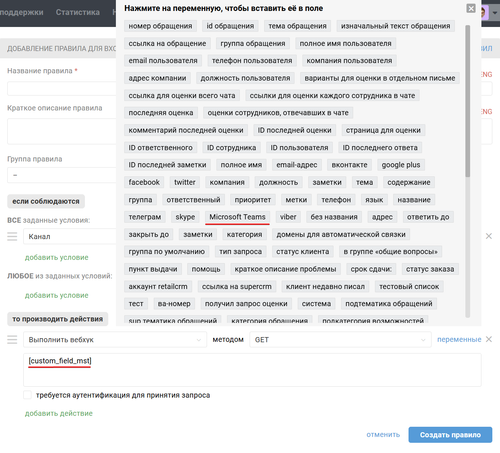Grab the Канал condition's reorder handle
The width and height of the screenshot is (500, 453).
tap(12, 236)
